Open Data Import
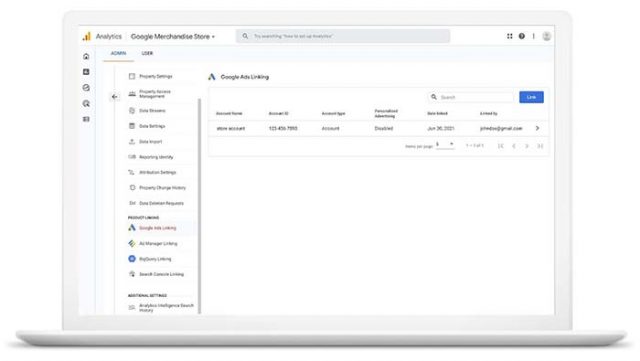This screenshot has height=361, width=640. pos(150,142)
